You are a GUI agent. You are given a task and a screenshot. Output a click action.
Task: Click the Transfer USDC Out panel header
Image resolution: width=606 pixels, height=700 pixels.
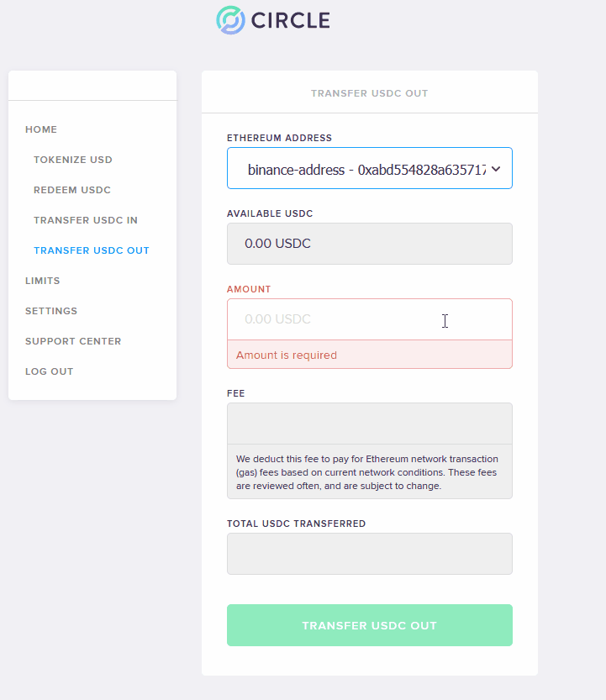pos(369,93)
